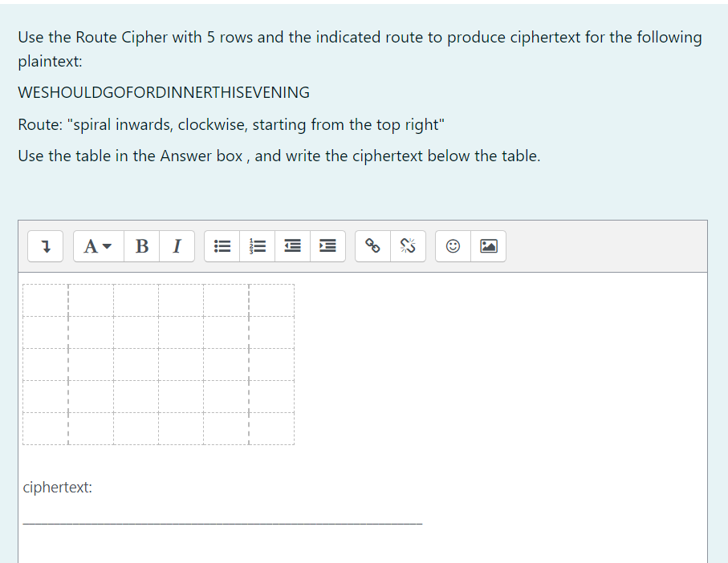Click the ciphertext label in the answer box
The width and height of the screenshot is (728, 563).
[58, 487]
